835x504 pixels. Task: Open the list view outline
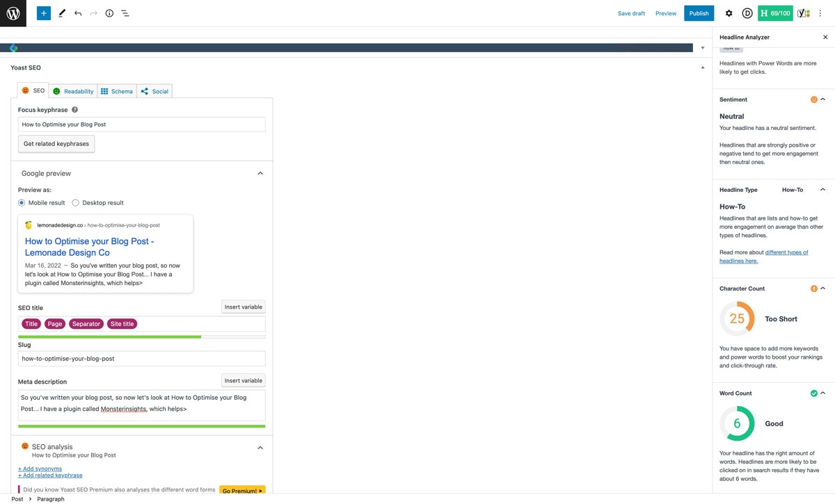pyautogui.click(x=125, y=13)
